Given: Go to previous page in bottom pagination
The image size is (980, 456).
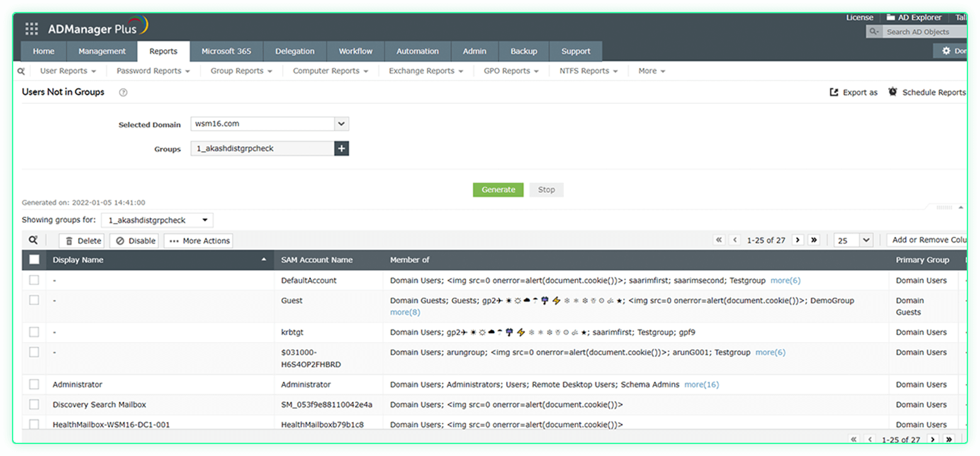Looking at the screenshot, I should point(870,440).
